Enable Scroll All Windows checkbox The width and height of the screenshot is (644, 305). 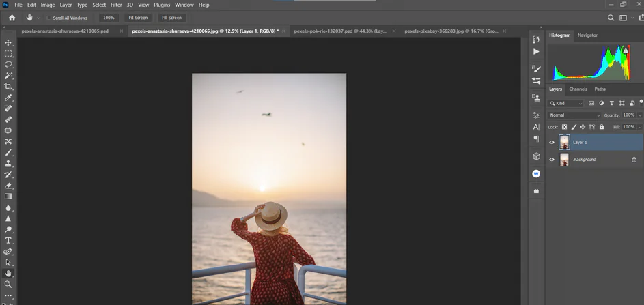click(x=49, y=18)
